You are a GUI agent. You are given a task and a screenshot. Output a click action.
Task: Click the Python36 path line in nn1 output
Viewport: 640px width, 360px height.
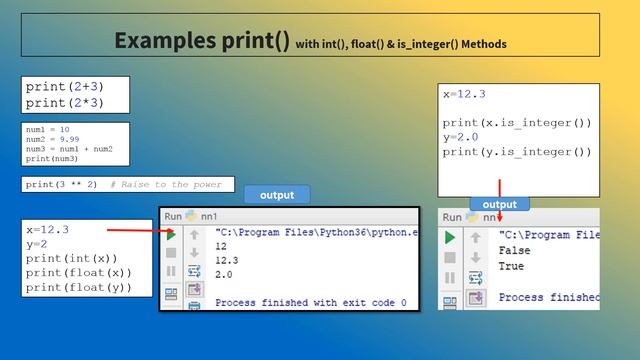click(x=316, y=232)
